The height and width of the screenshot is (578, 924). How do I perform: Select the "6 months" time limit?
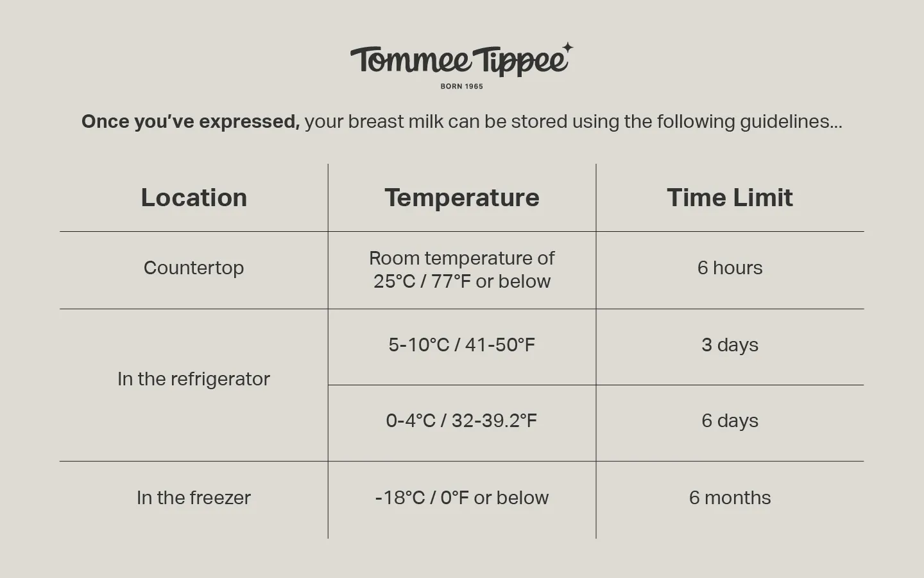point(730,498)
